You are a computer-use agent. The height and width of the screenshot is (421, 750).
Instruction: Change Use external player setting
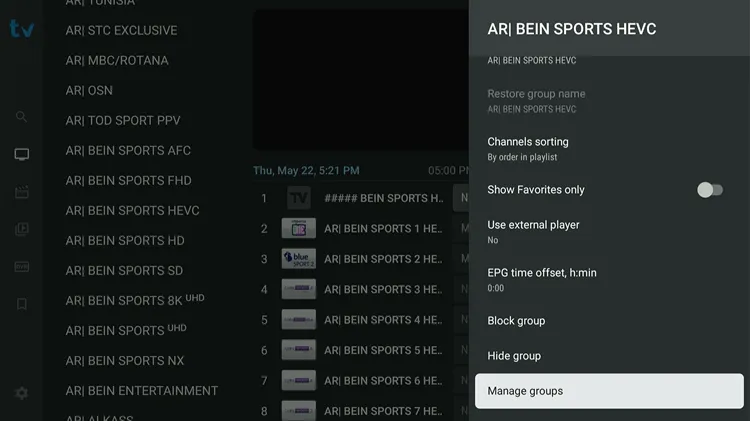pyautogui.click(x=609, y=232)
